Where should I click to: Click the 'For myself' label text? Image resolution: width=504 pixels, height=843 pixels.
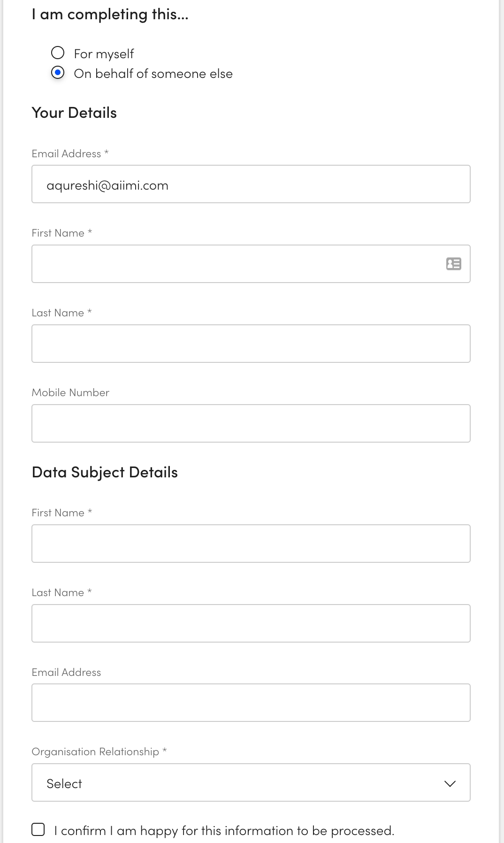pyautogui.click(x=104, y=54)
